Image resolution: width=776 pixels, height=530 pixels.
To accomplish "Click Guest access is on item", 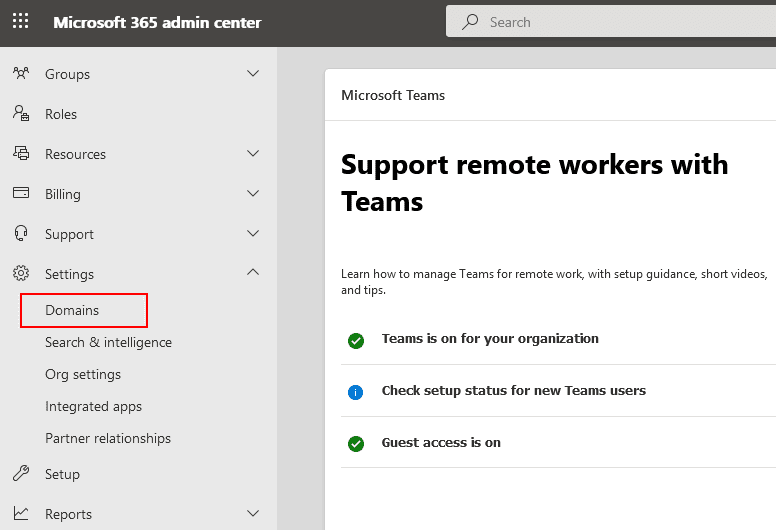I will pyautogui.click(x=441, y=443).
